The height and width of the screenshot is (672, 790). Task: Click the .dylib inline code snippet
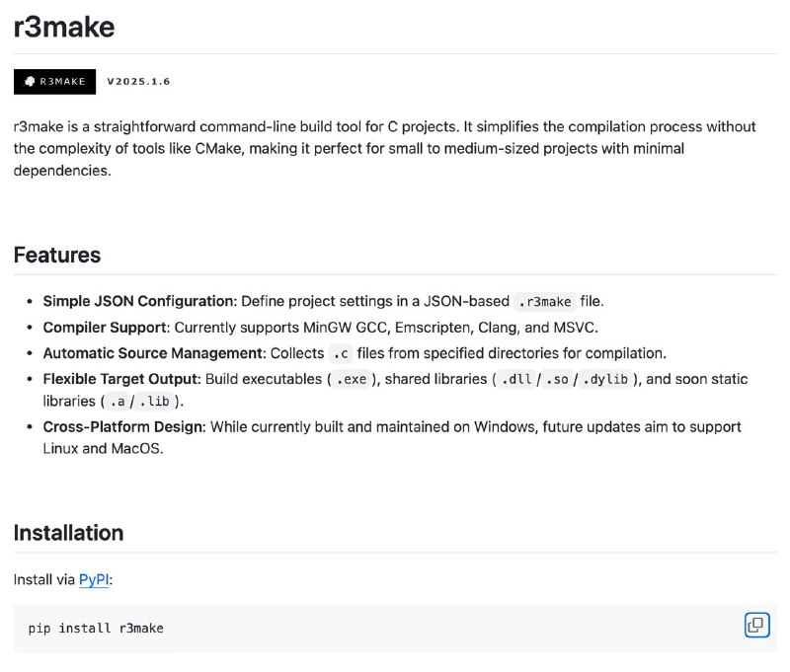tap(605, 379)
